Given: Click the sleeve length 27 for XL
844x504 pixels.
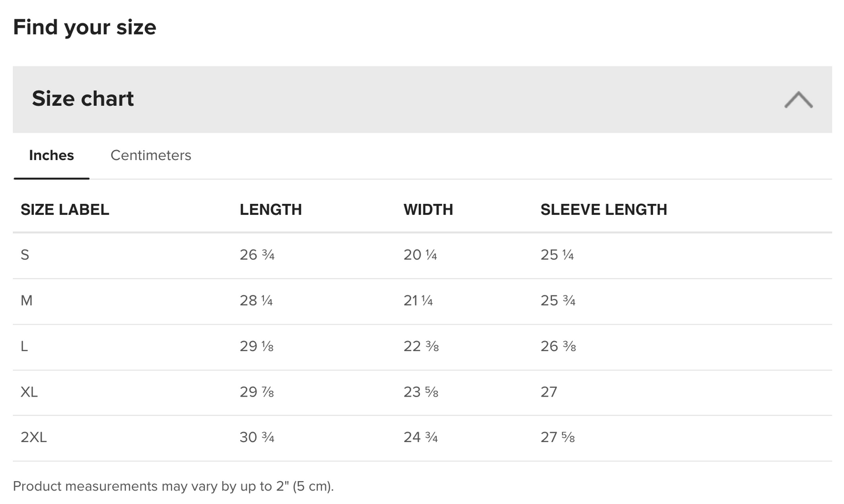Looking at the screenshot, I should pyautogui.click(x=549, y=392).
